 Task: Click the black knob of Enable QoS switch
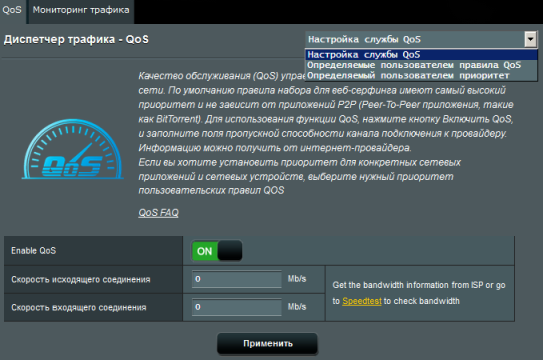coord(230,251)
